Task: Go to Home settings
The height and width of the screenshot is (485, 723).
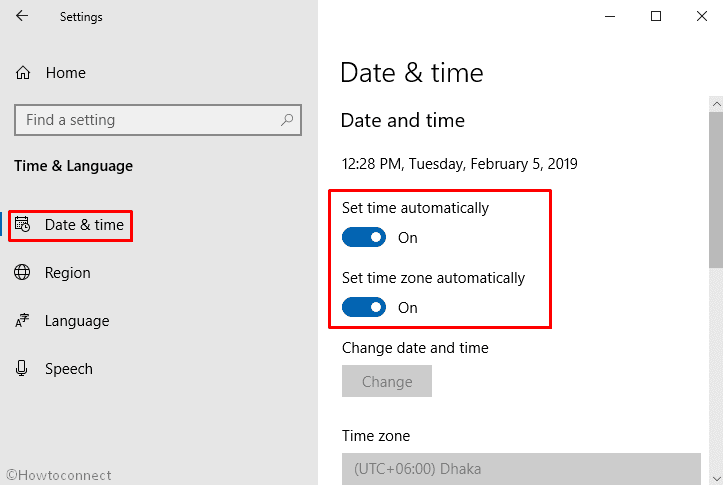Action: coord(65,73)
